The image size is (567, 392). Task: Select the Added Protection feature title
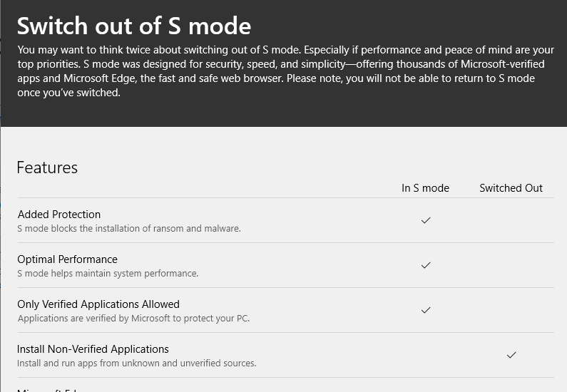pos(59,215)
